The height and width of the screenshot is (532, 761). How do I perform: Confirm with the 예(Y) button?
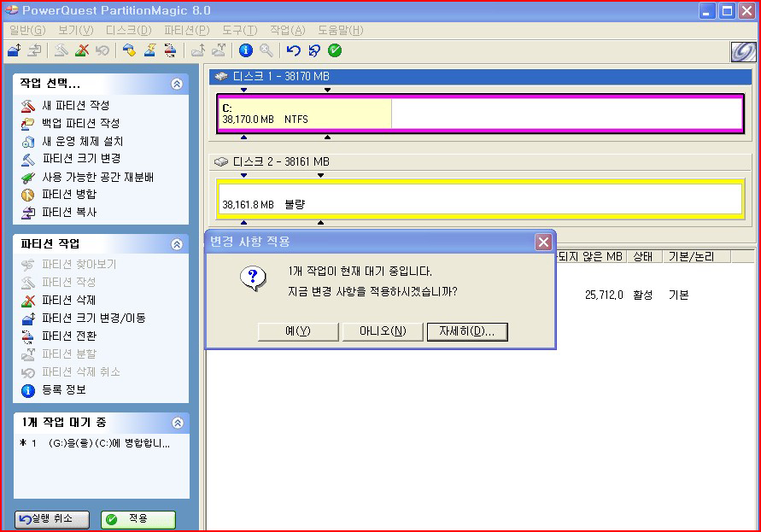[x=298, y=331]
